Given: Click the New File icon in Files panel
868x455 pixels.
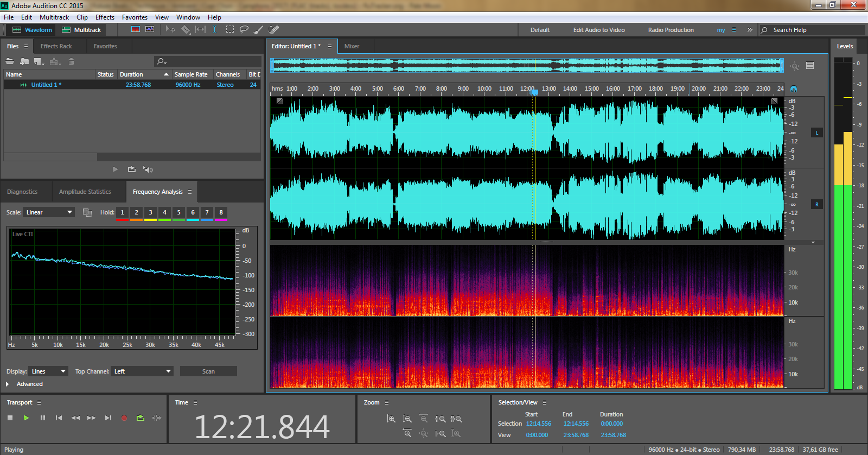Looking at the screenshot, I should click(x=39, y=61).
